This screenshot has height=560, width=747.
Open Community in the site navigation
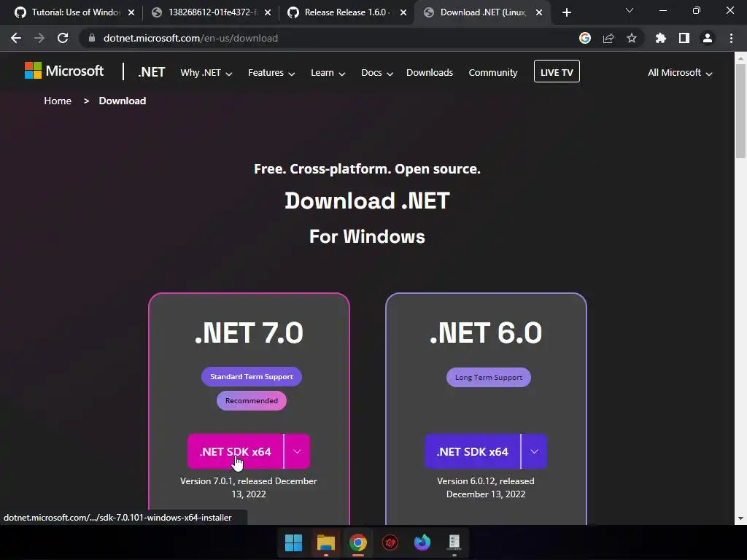(492, 73)
